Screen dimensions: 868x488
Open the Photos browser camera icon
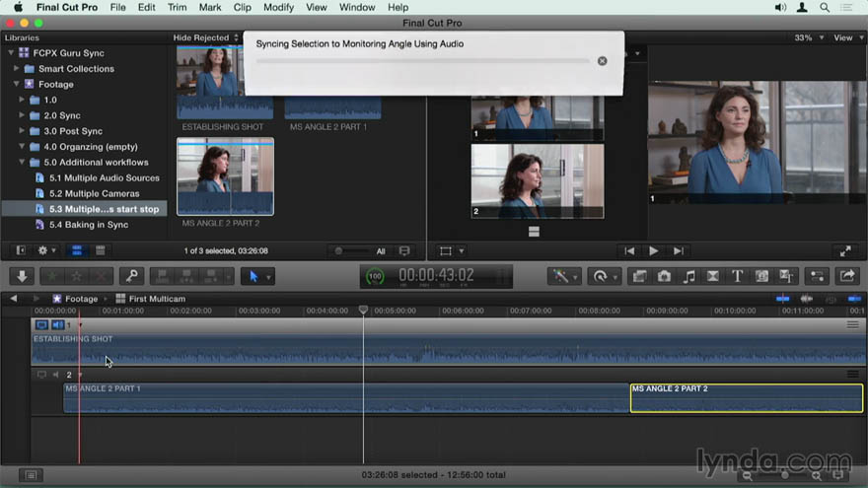coord(664,275)
